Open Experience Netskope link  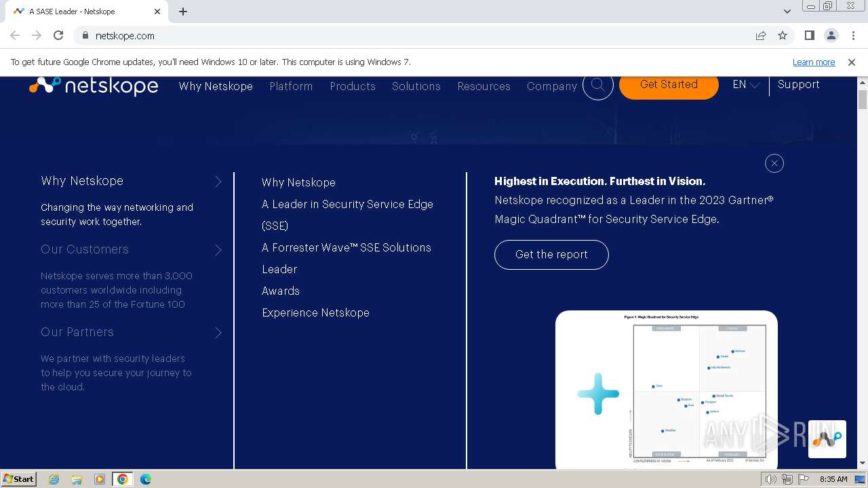[x=315, y=312]
